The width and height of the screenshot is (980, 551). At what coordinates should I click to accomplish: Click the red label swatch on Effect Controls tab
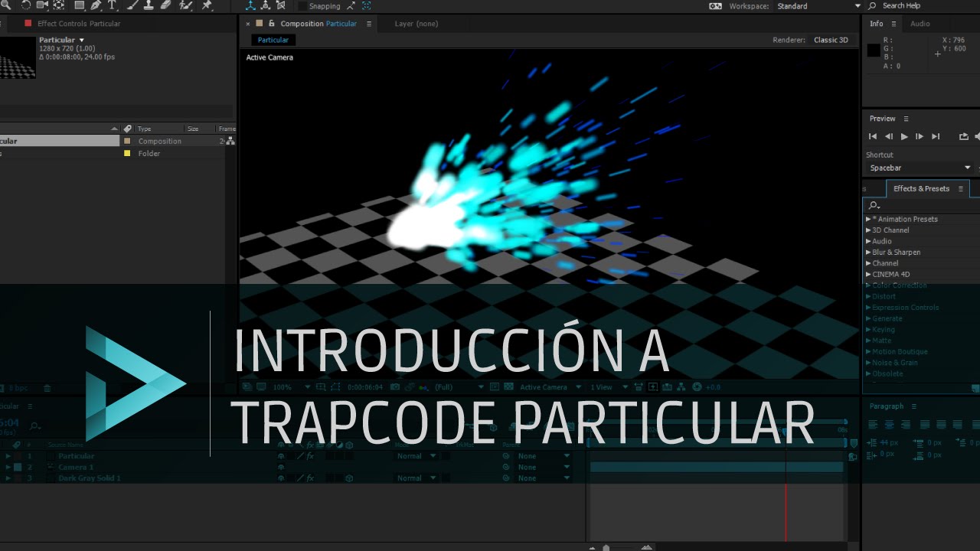28,24
